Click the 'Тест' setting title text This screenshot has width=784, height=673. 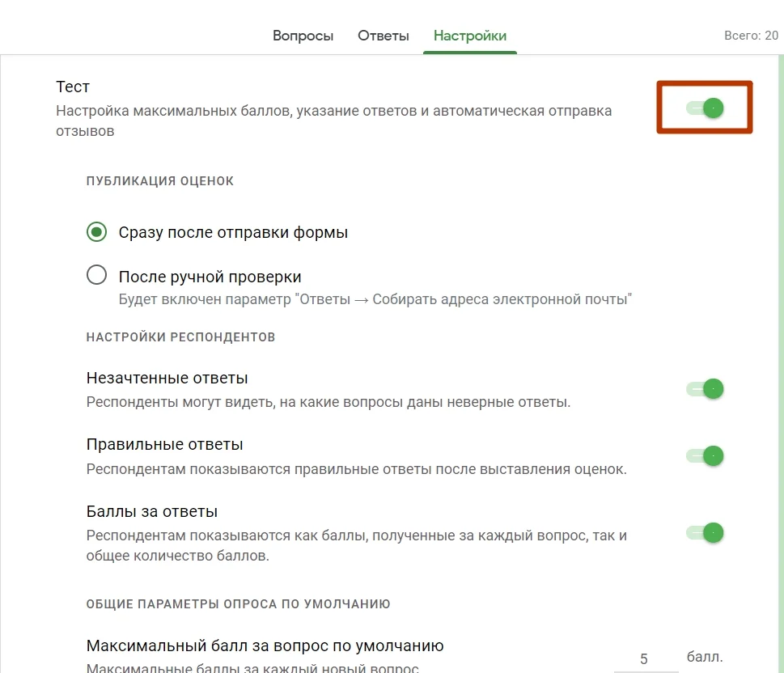coord(73,87)
